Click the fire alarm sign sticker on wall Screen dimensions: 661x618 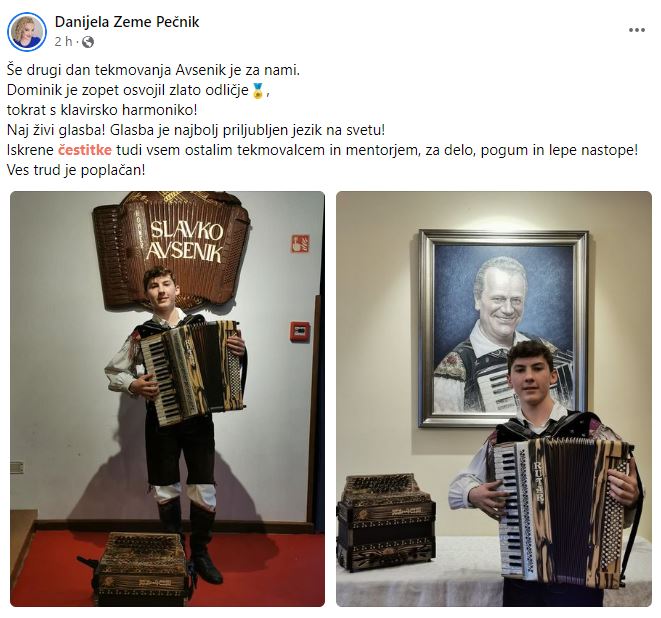click(x=300, y=244)
